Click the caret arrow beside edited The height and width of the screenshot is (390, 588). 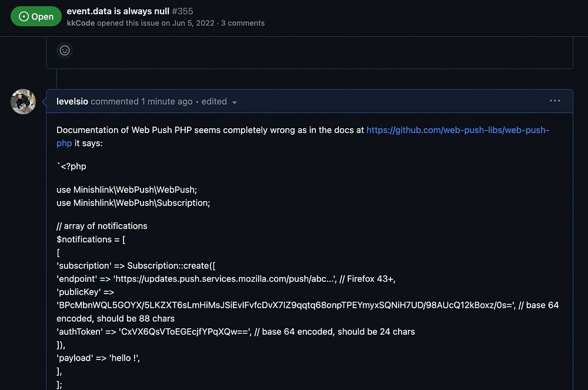tap(235, 102)
